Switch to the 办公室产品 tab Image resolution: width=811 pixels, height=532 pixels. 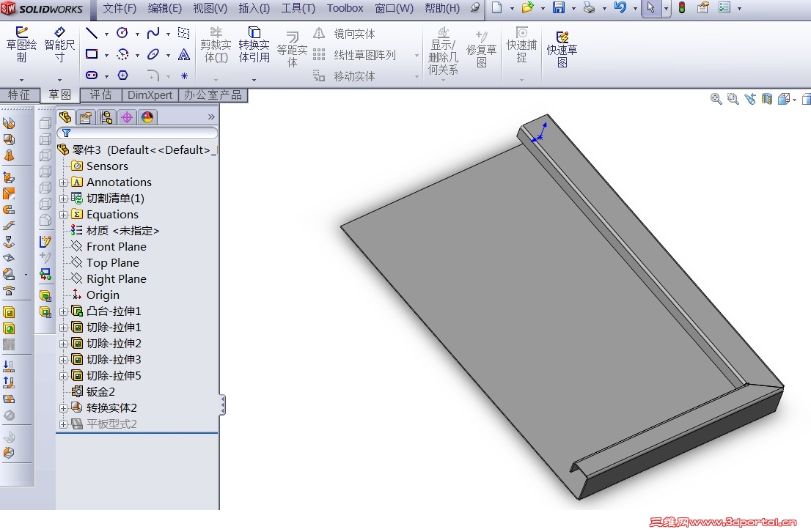[213, 95]
